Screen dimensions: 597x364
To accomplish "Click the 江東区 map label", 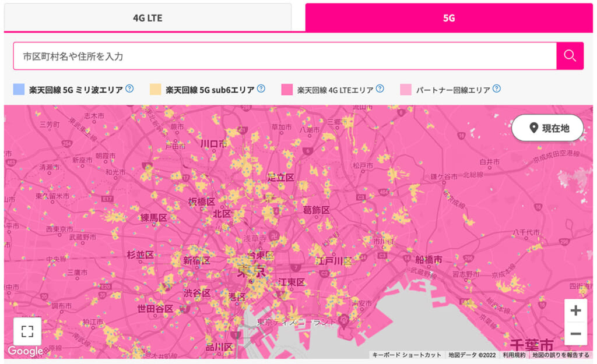I will (292, 282).
